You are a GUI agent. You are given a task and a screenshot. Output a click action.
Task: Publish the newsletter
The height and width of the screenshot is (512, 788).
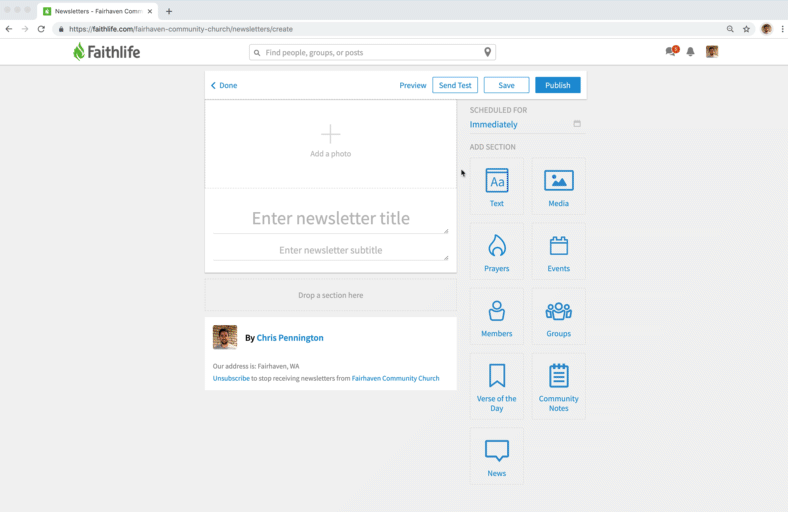[557, 85]
